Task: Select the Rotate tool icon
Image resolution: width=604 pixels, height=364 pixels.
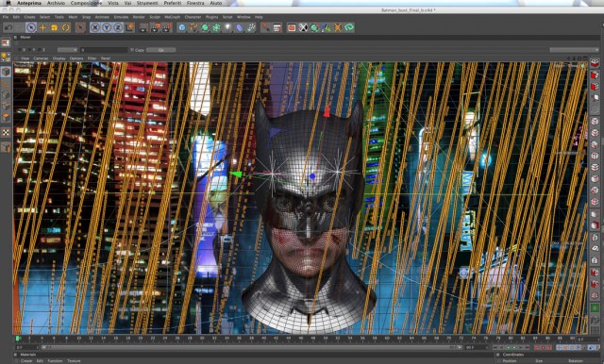Action: 66,27
